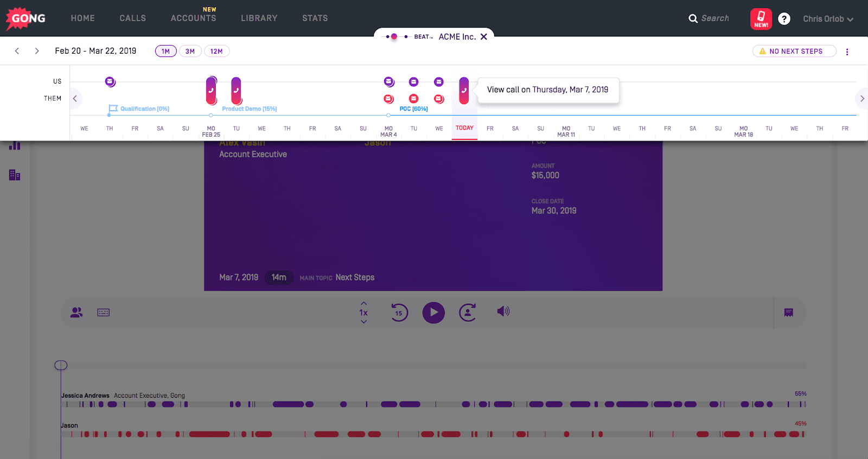Open Chris Orlob user menu

pos(828,19)
